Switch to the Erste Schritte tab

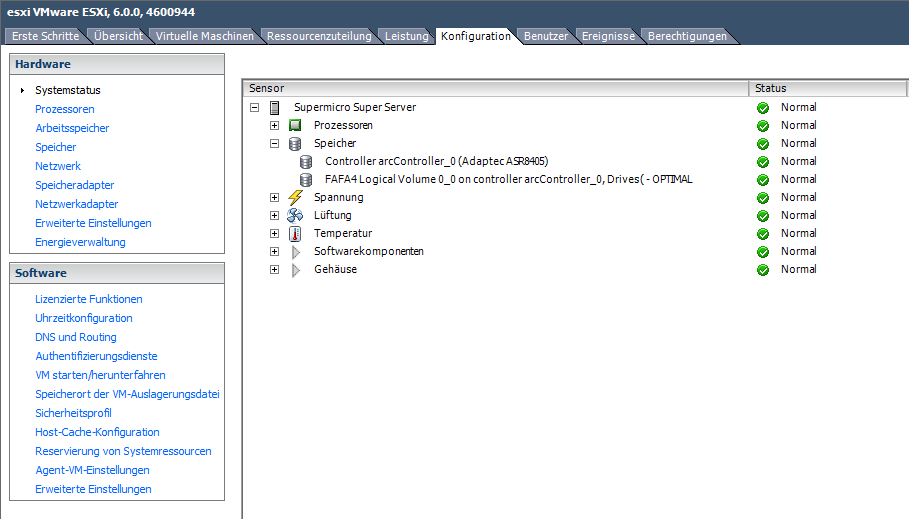coord(45,36)
